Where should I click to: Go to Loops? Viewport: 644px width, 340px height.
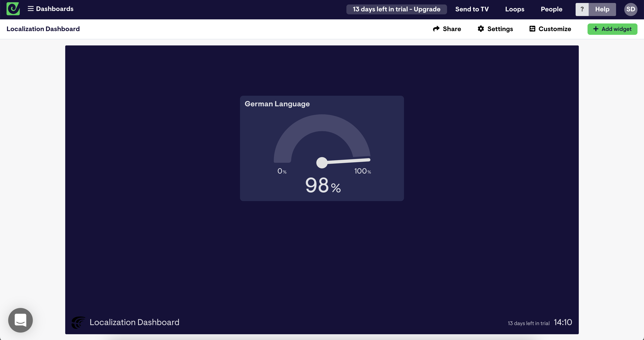(x=514, y=9)
